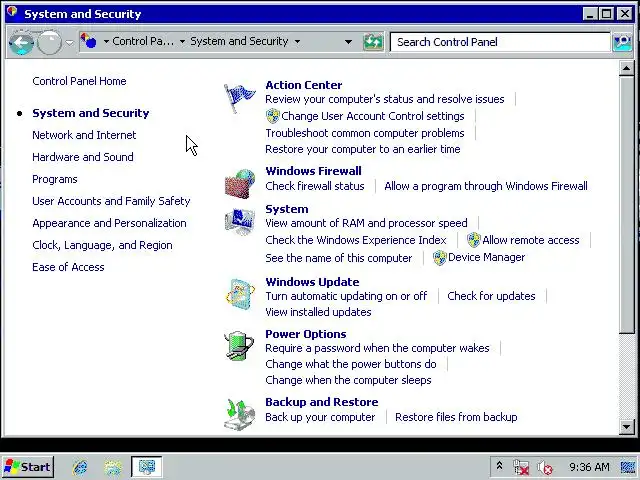Click Check for updates link

(x=491, y=296)
